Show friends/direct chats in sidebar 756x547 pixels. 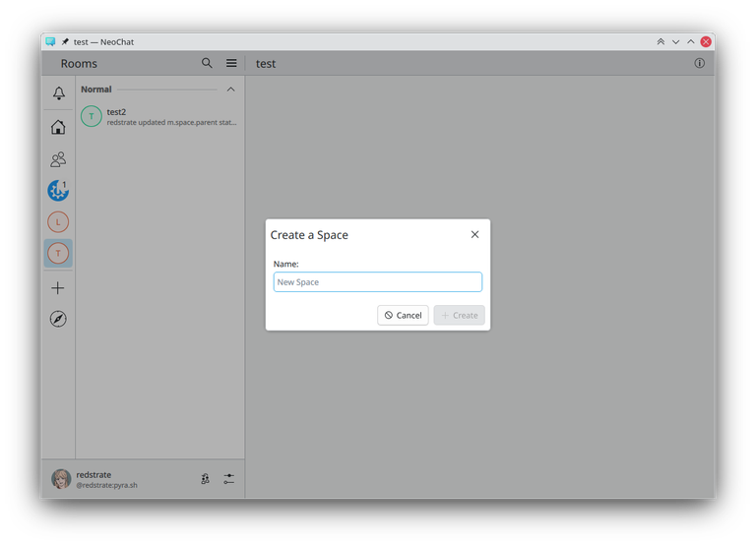pos(58,159)
